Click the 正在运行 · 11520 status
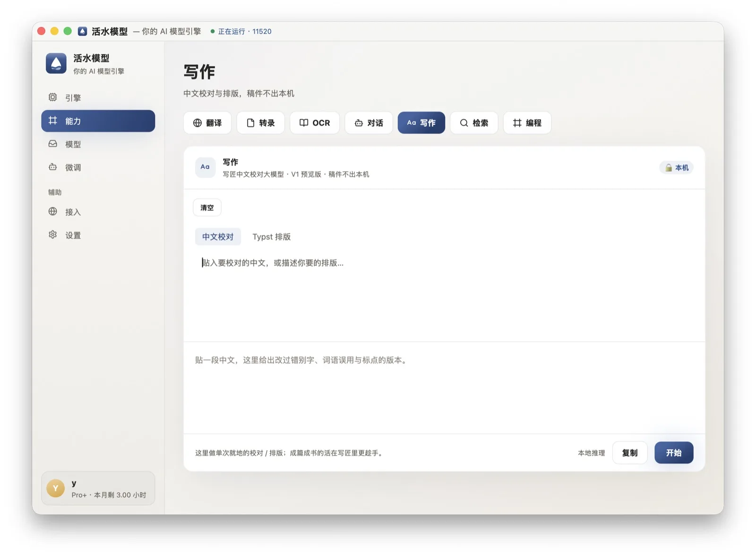 coord(244,32)
